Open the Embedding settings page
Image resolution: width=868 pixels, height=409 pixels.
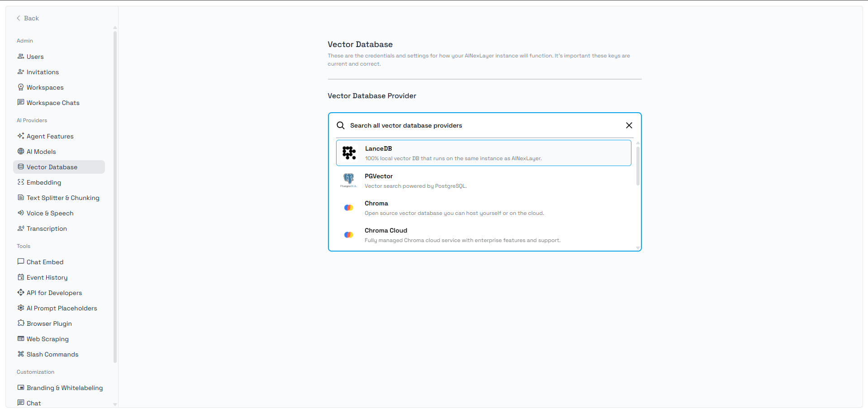click(x=44, y=182)
